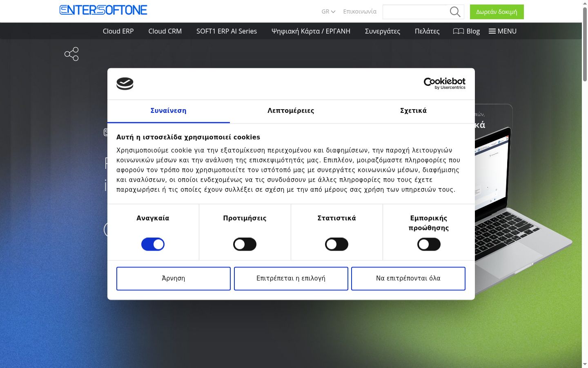Click the Αναγκαία category label
Image resolution: width=588 pixels, height=368 pixels.
[153, 218]
